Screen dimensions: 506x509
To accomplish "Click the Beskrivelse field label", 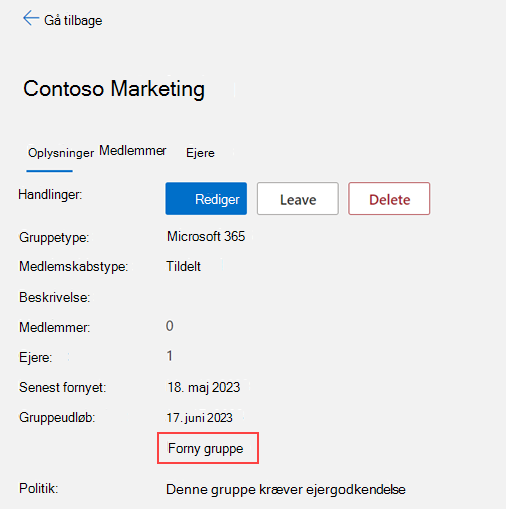I will pos(55,297).
